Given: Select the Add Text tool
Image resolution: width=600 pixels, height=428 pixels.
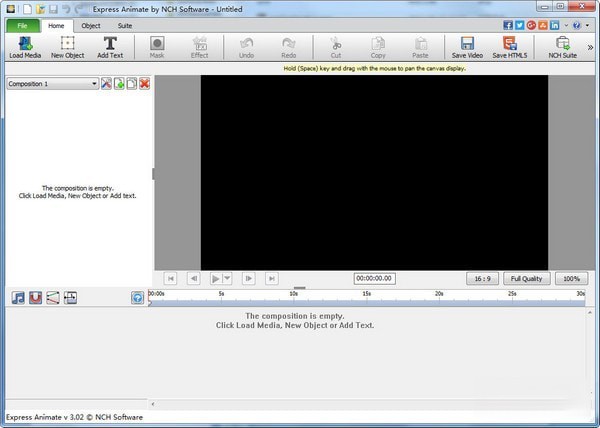Looking at the screenshot, I should [110, 47].
